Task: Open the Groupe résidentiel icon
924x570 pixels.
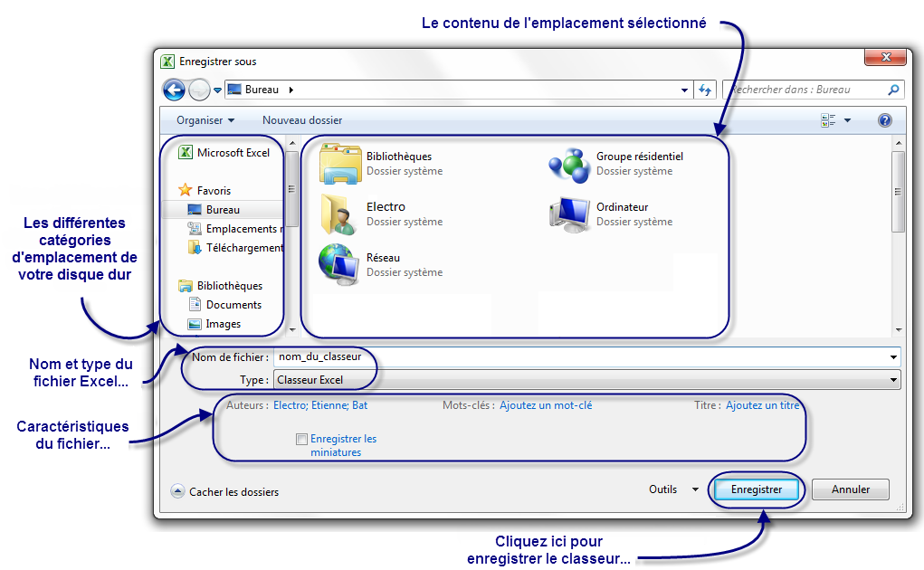Action: click(569, 163)
